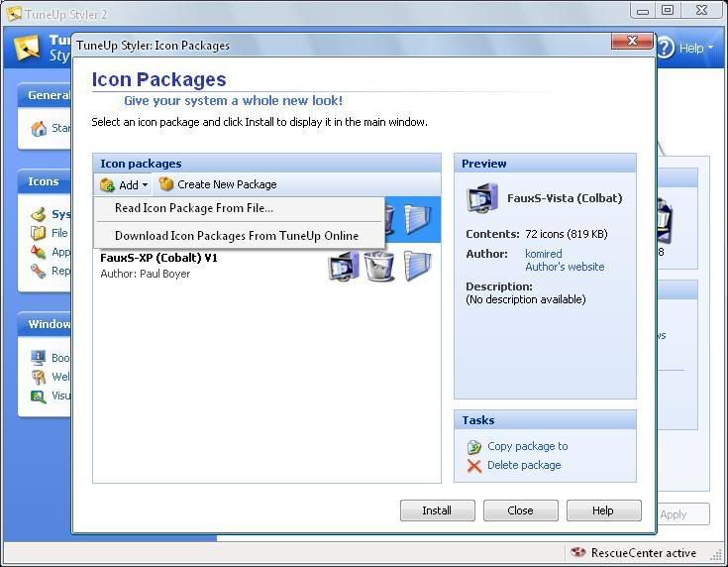Click the Help button at dialog bottom
This screenshot has height=567, width=728.
[x=603, y=510]
